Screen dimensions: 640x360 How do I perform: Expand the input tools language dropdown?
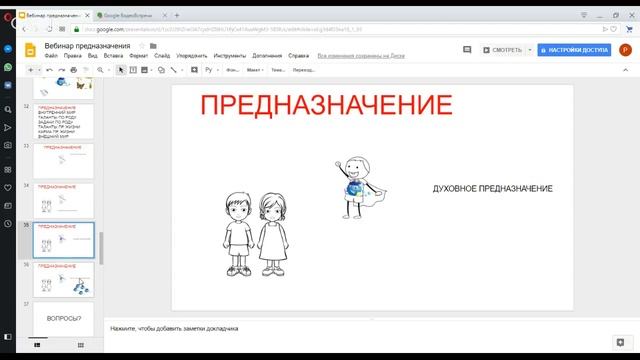(x=218, y=70)
